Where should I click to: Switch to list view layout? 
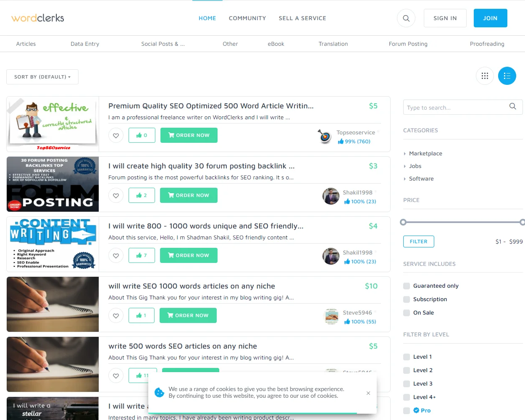point(507,76)
